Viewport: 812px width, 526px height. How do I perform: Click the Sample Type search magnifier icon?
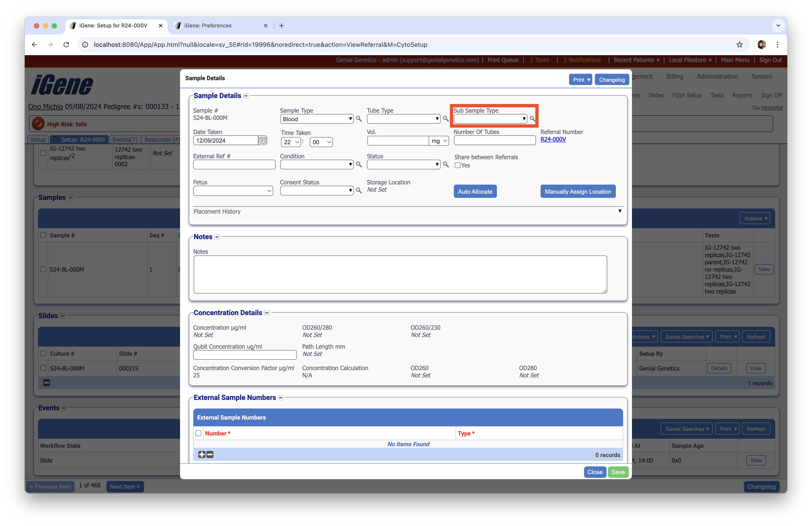click(x=359, y=119)
